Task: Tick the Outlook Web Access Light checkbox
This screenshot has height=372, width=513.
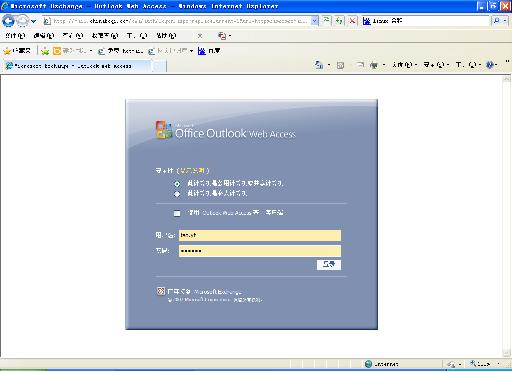Action: tap(177, 213)
